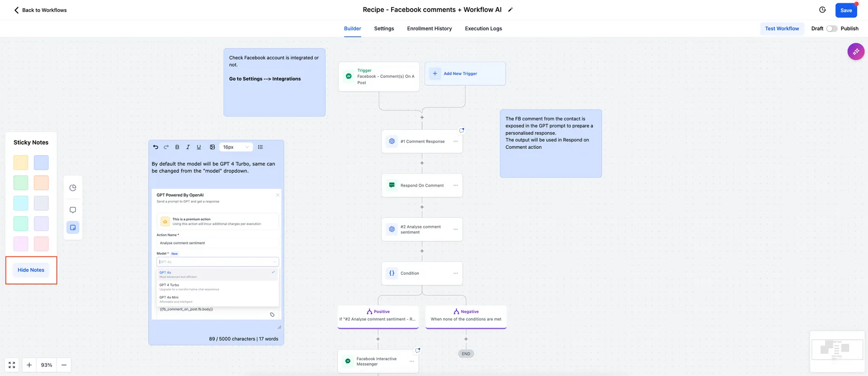Screen dimensions: 868x376
Task: Select the 'Check Facebook account is integrated' note
Action: pos(275,82)
